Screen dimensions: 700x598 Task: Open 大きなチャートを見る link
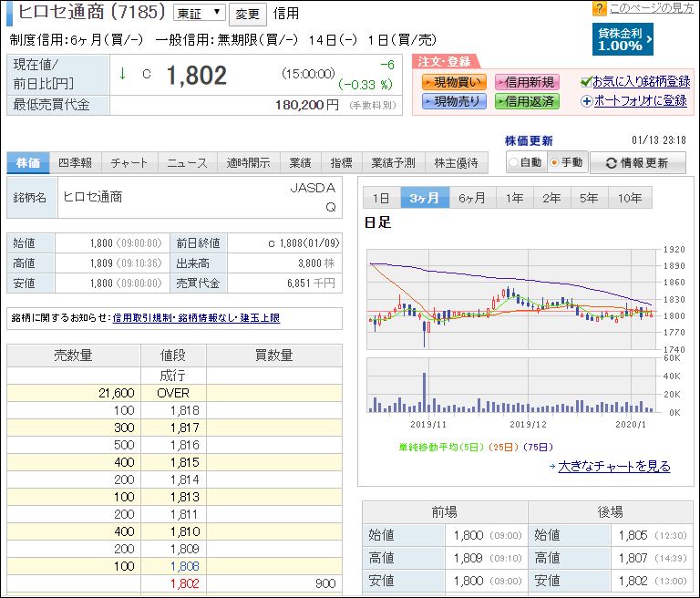[x=614, y=466]
